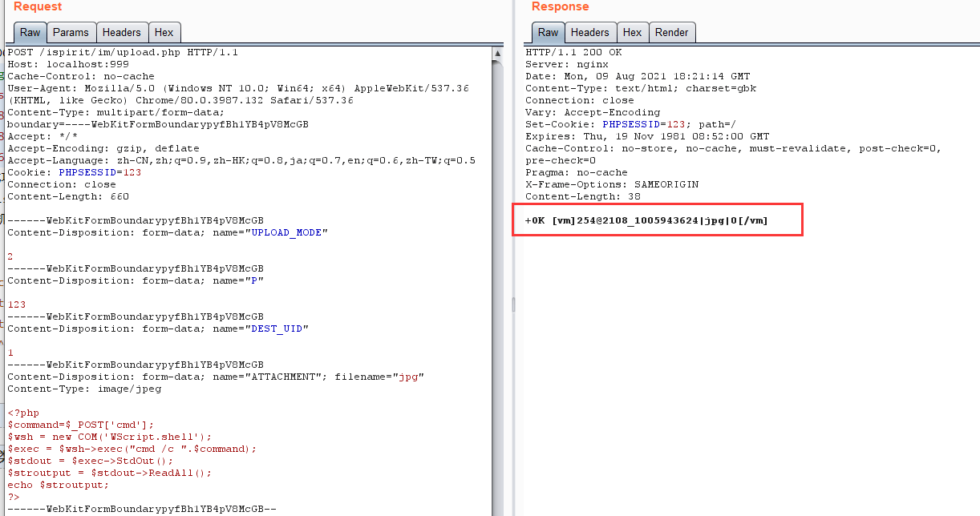Click the Accept-Language header line
Viewport: 980px width, 516px height.
pos(241,160)
